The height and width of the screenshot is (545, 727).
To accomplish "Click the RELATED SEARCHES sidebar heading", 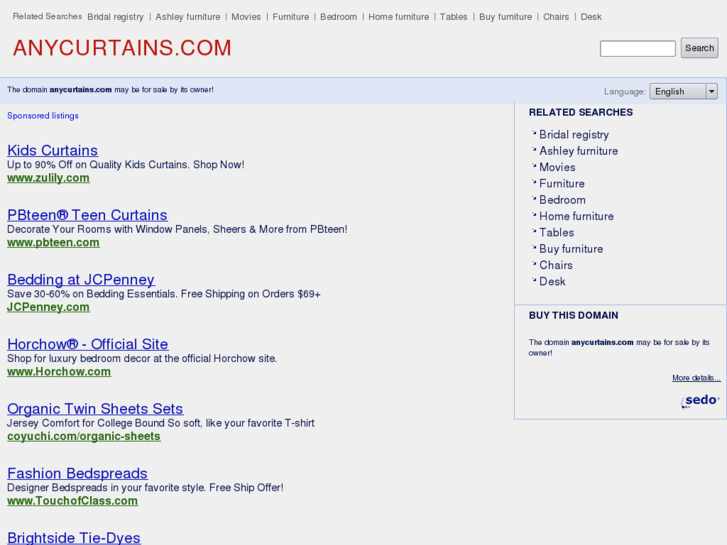I will pos(580,112).
